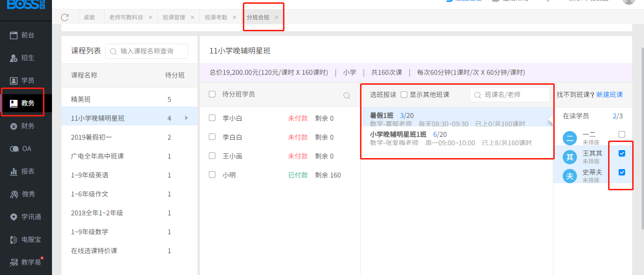This screenshot has width=644, height=275.
Task: Enable the 显示其他班课 checkbox
Action: coord(404,95)
